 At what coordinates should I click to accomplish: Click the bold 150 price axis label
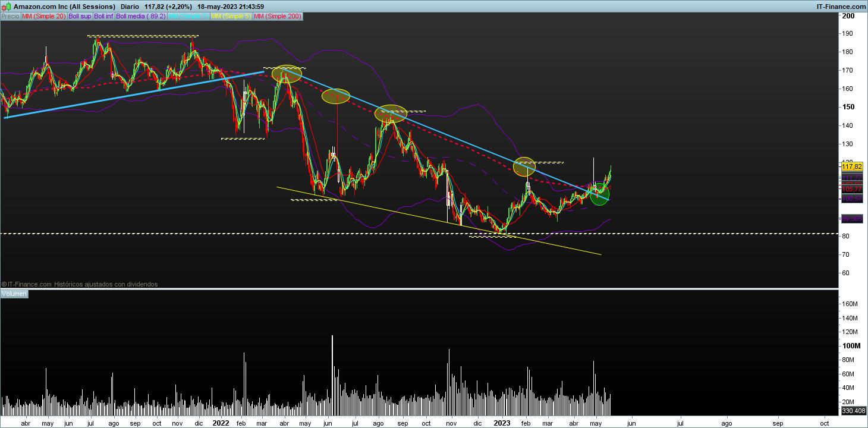point(848,107)
